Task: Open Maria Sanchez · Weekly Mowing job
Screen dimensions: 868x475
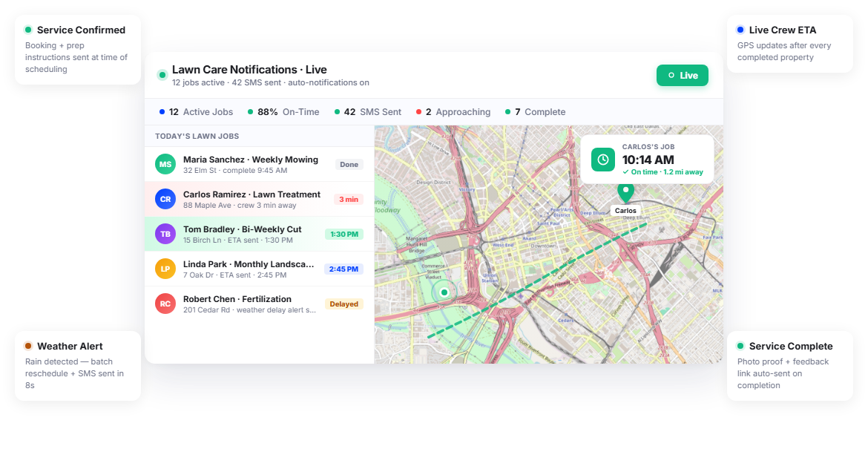Action: coord(259,165)
